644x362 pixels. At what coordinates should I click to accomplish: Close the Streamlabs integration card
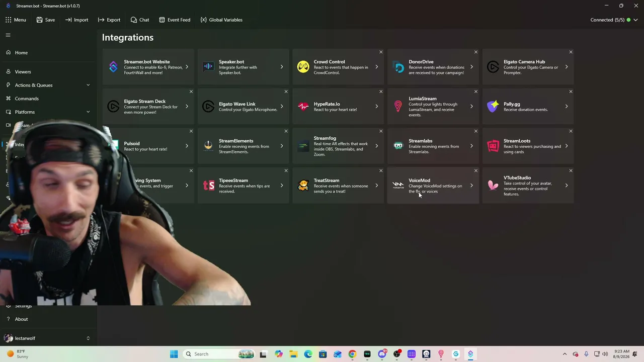pos(476,131)
